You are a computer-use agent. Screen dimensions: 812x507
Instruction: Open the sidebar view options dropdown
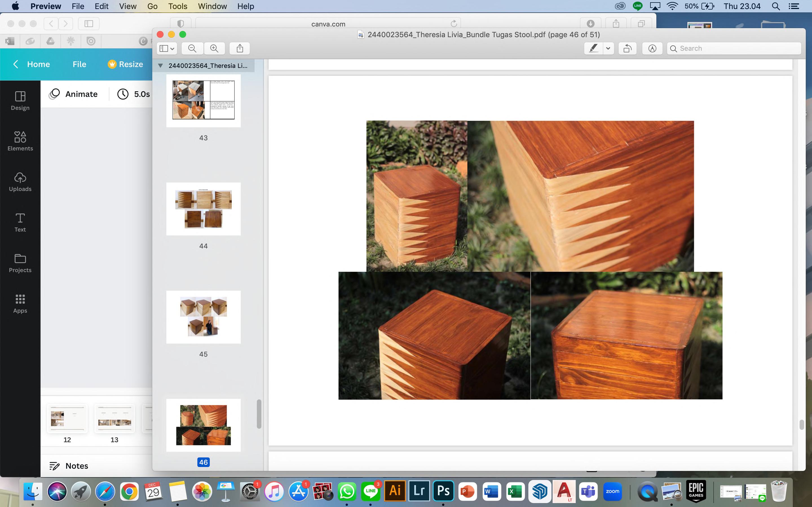167,48
